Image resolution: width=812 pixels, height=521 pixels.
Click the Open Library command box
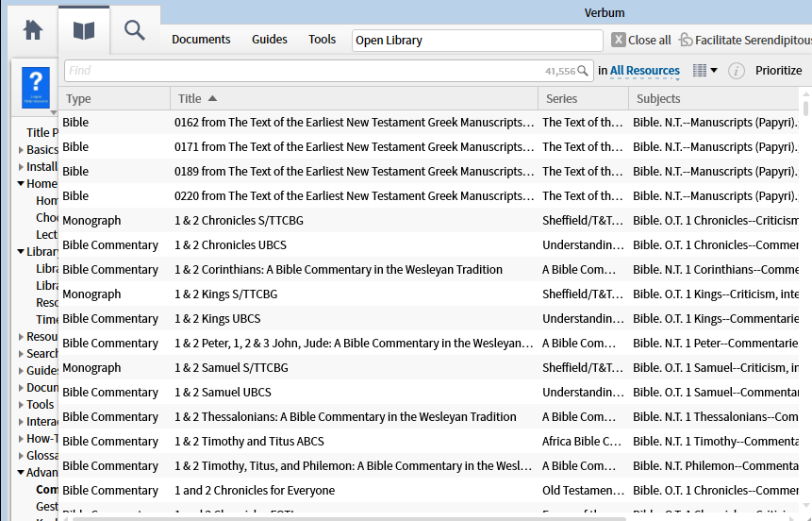click(x=477, y=41)
